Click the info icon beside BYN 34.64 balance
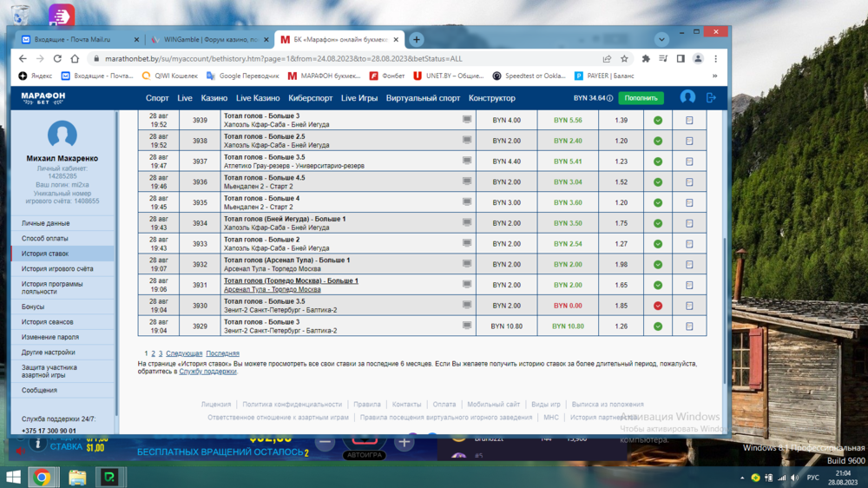This screenshot has height=488, width=868. coord(610,98)
